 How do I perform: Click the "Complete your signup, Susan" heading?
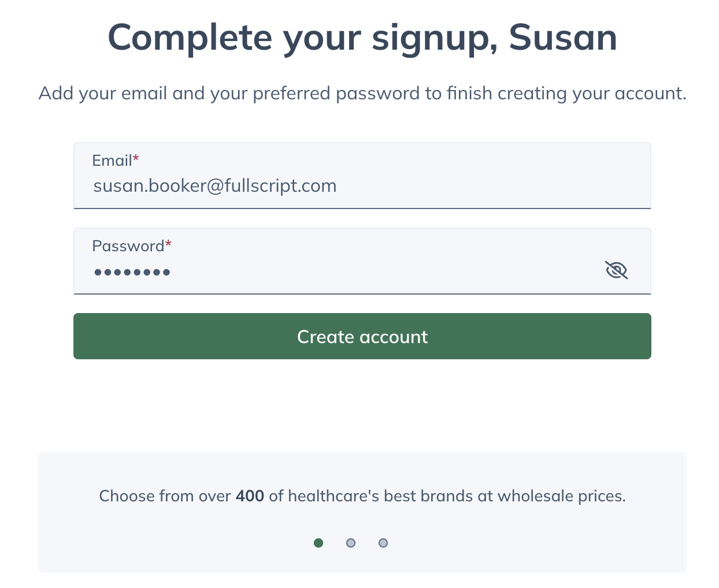click(x=362, y=38)
